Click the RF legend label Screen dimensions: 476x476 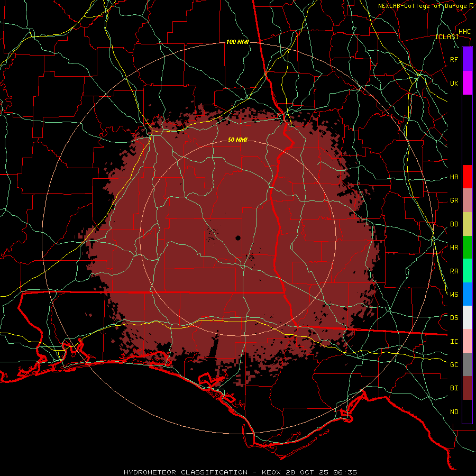pyautogui.click(x=454, y=59)
